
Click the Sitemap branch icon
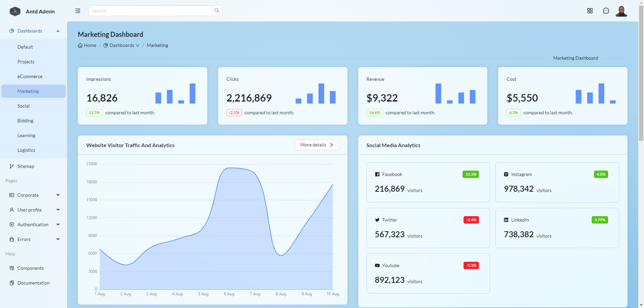click(x=12, y=166)
